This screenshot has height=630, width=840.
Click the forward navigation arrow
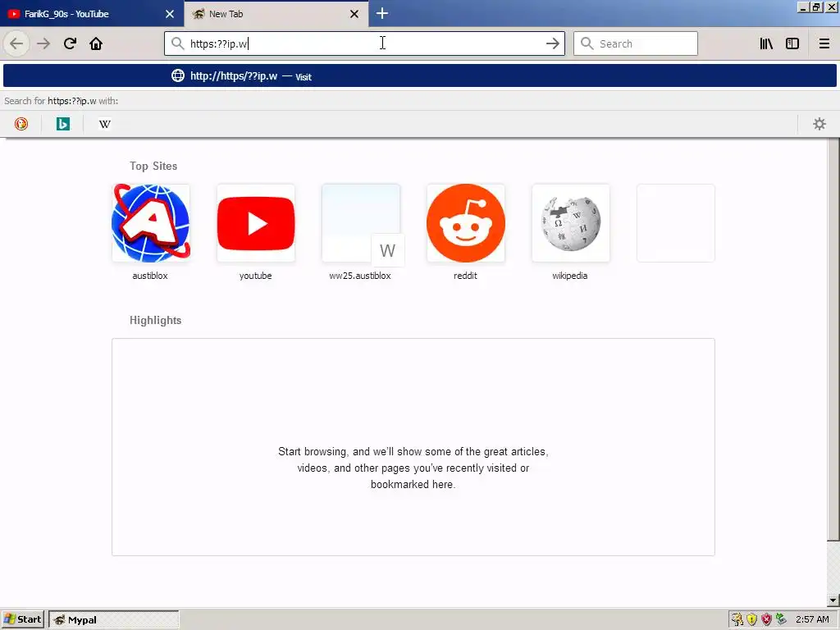click(43, 43)
